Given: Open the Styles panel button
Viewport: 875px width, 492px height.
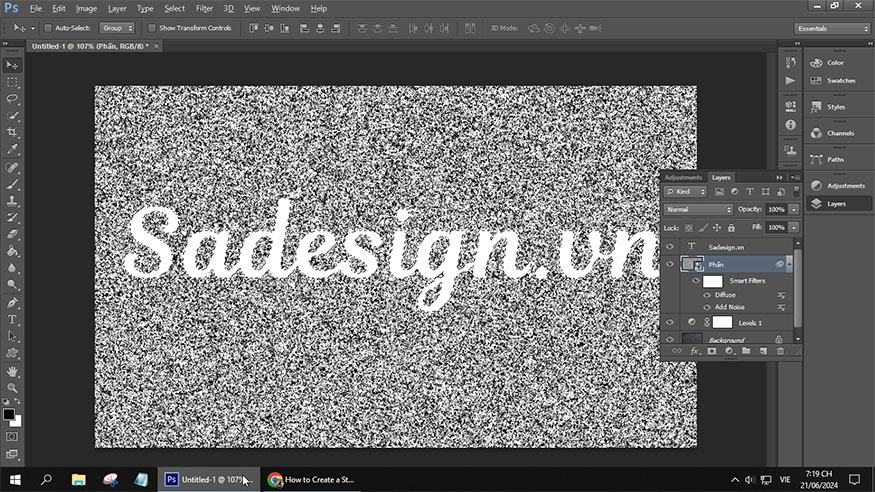Looking at the screenshot, I should 838,107.
